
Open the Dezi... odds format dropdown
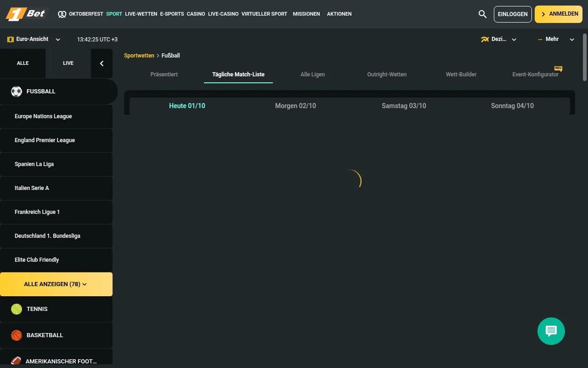[498, 40]
